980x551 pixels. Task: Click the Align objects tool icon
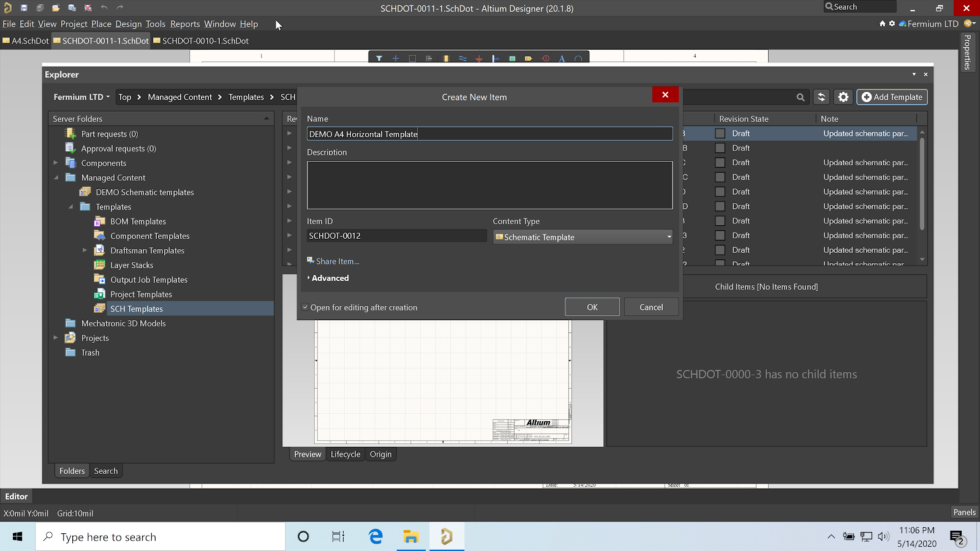tap(429, 59)
